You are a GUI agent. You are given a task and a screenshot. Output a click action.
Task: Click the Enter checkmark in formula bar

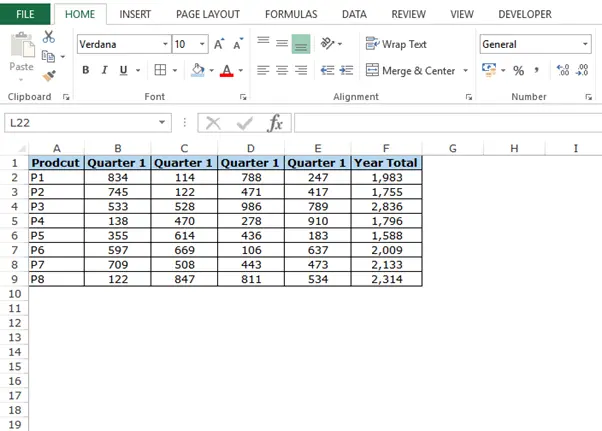(245, 123)
